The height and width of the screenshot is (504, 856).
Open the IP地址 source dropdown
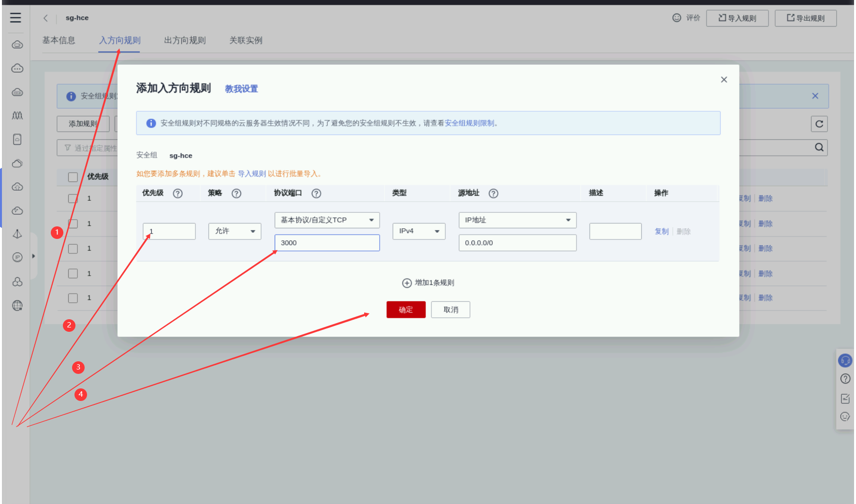(517, 220)
